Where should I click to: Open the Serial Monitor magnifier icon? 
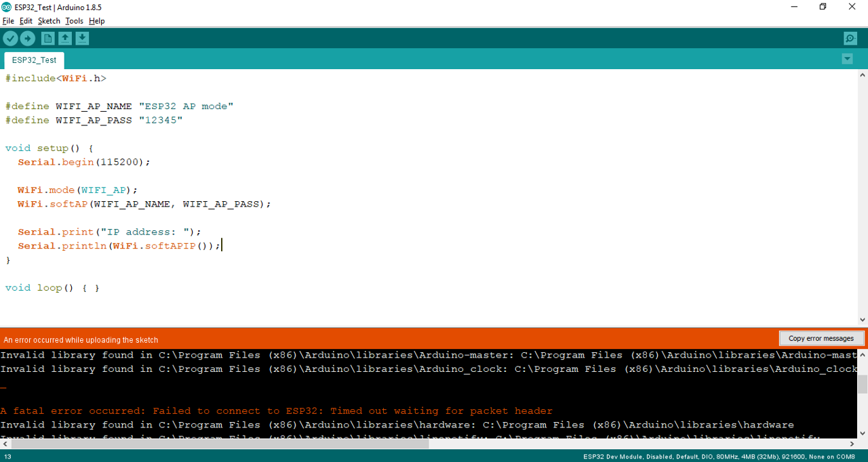point(850,39)
